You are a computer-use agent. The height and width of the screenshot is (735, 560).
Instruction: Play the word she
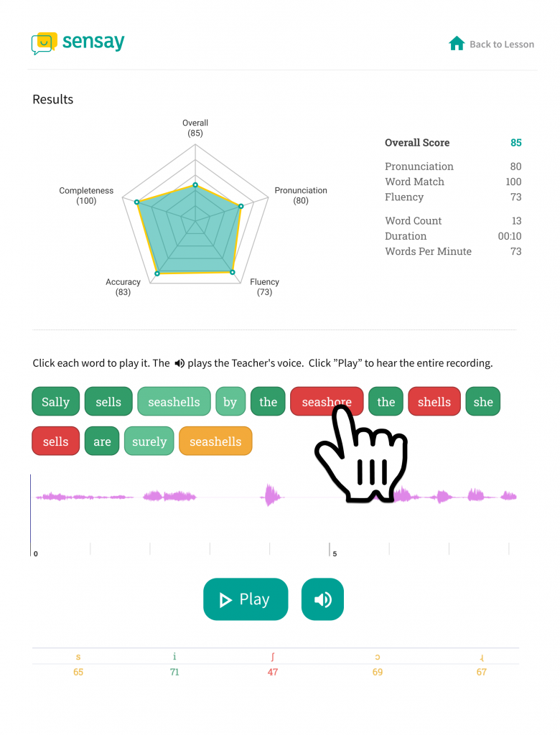[x=483, y=402]
